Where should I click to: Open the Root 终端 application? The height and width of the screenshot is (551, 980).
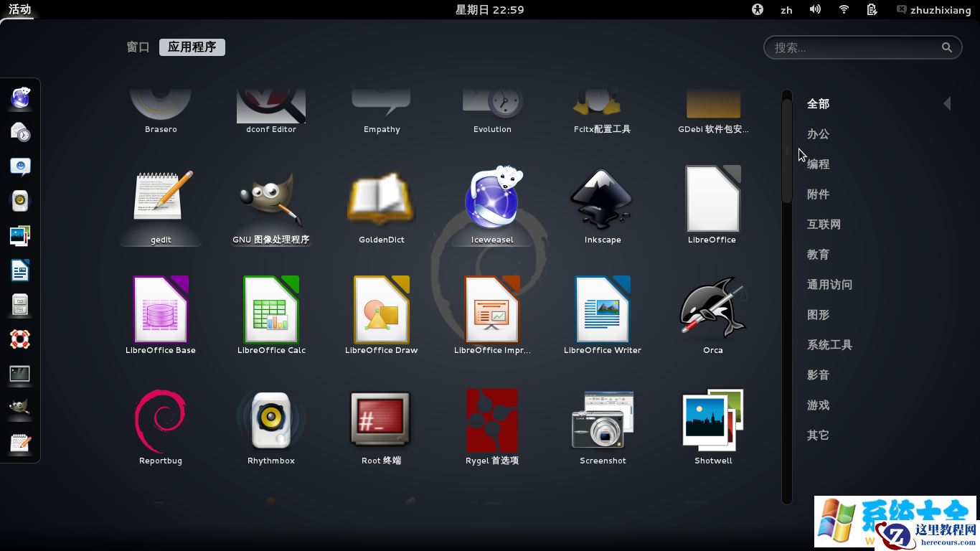(382, 426)
